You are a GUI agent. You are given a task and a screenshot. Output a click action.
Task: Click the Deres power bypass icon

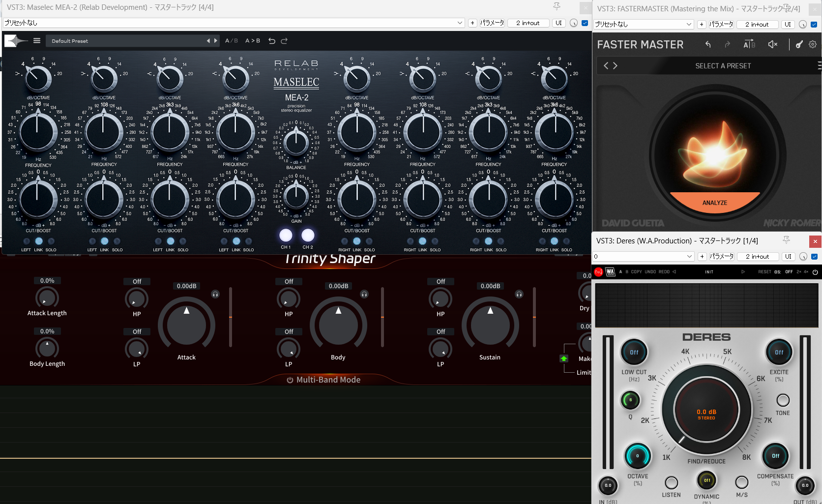point(815,272)
